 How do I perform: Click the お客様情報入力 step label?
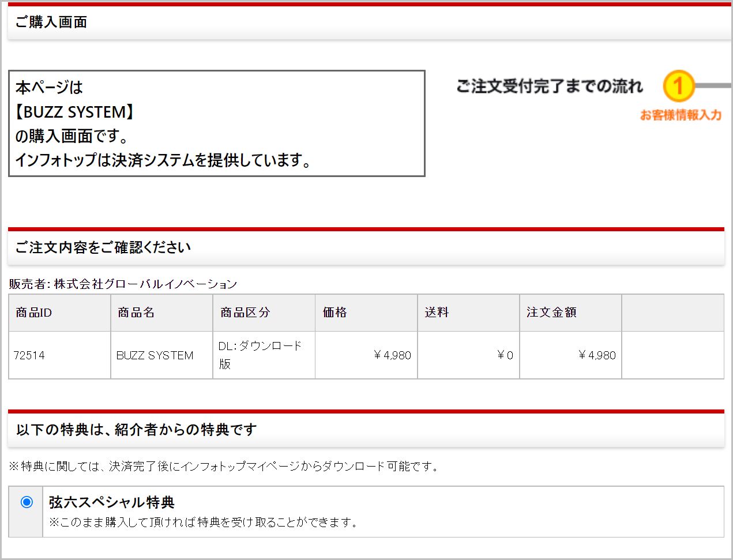tap(681, 115)
